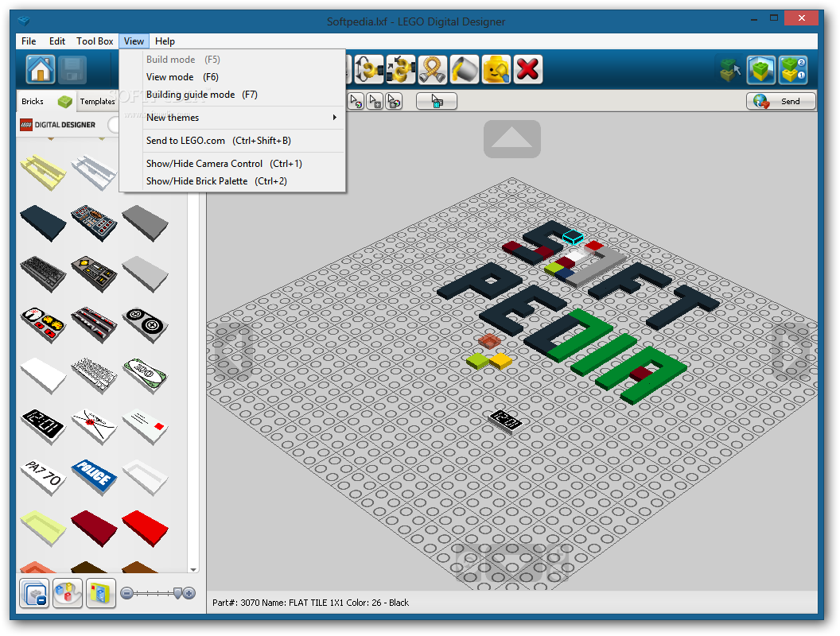Select the Flex tool with the rope icon
Image resolution: width=840 pixels, height=636 pixels.
coord(432,70)
